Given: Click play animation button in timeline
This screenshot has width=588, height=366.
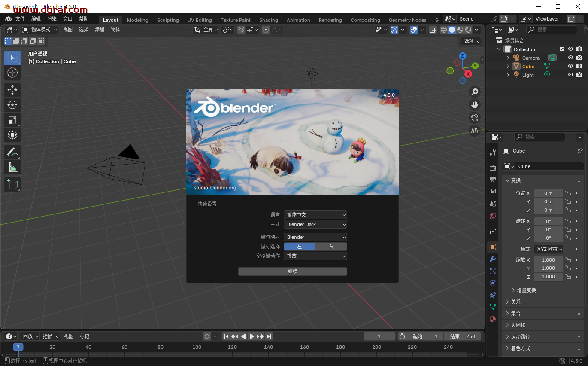Looking at the screenshot, I should 252,336.
